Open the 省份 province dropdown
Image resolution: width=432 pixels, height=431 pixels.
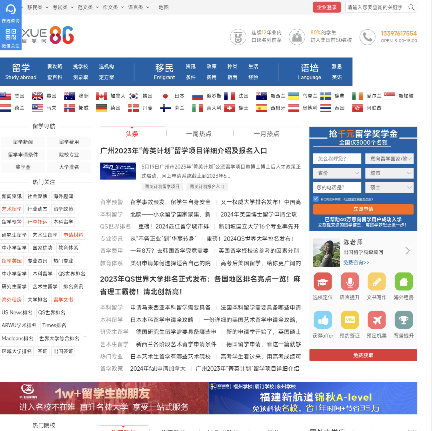[x=337, y=173]
